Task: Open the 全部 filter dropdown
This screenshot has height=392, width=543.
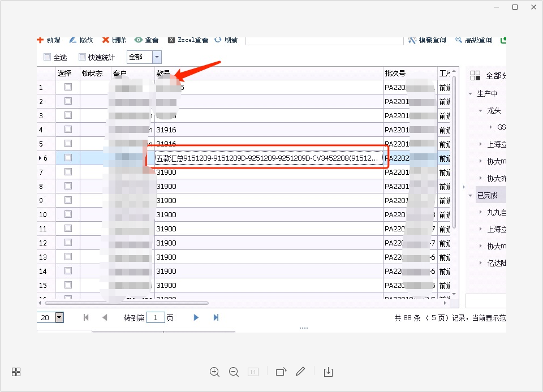Action: (157, 57)
